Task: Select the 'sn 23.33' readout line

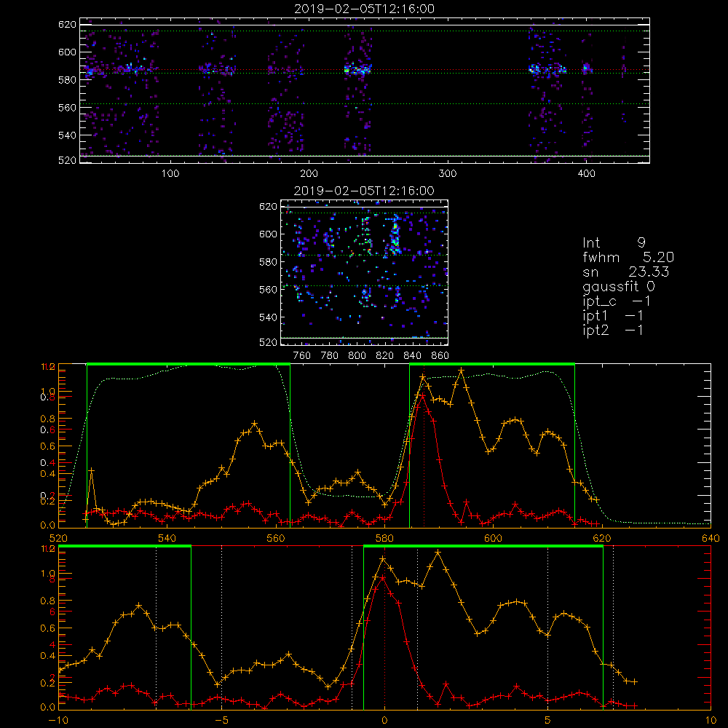Action: pos(625,272)
